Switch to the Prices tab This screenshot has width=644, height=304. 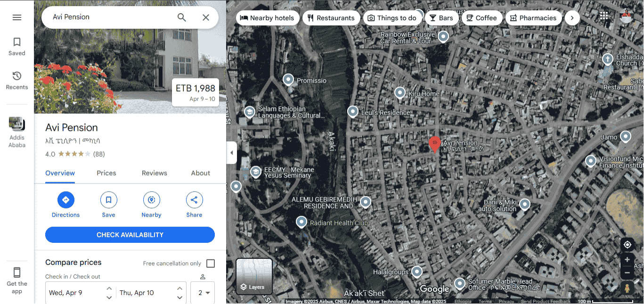point(106,173)
